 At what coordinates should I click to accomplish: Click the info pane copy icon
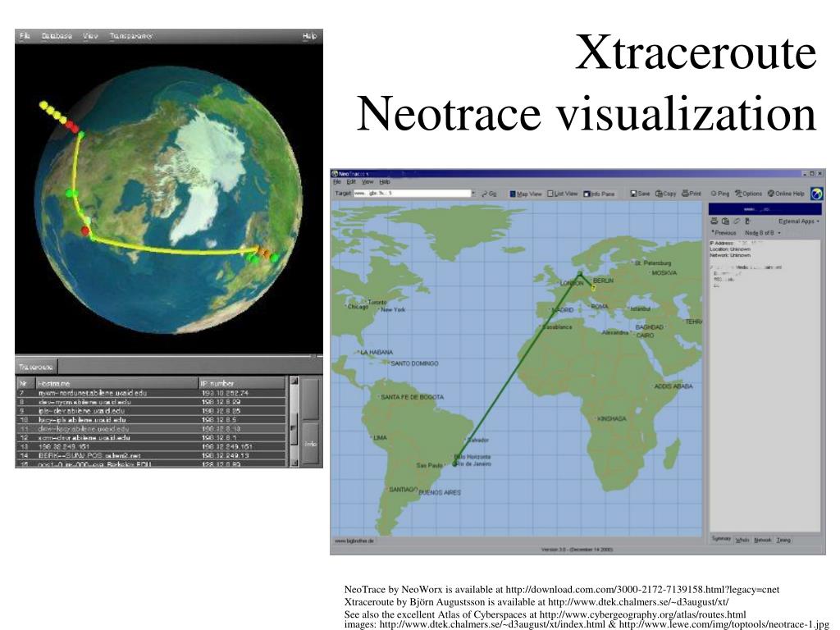pos(725,221)
